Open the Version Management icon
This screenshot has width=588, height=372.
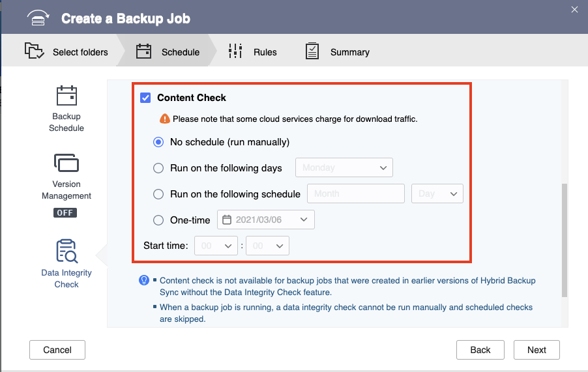(66, 163)
